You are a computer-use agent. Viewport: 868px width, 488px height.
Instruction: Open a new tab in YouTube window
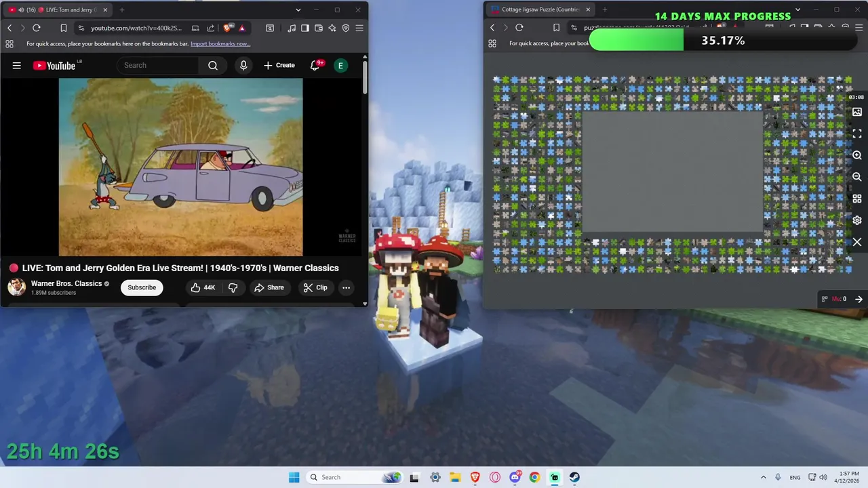(x=122, y=10)
